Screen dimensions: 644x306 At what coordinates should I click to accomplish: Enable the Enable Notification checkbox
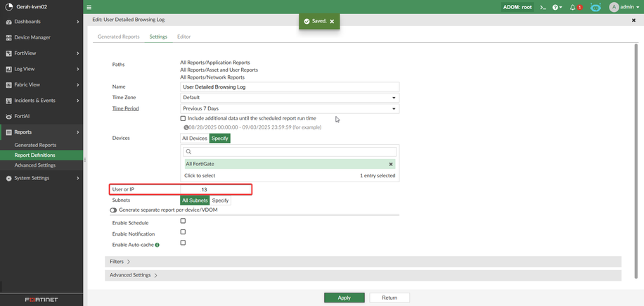tap(183, 232)
